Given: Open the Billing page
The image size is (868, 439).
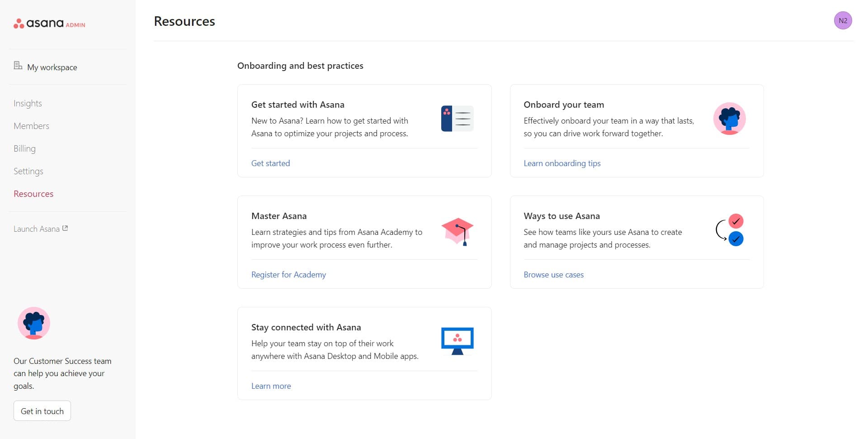Looking at the screenshot, I should pyautogui.click(x=25, y=148).
